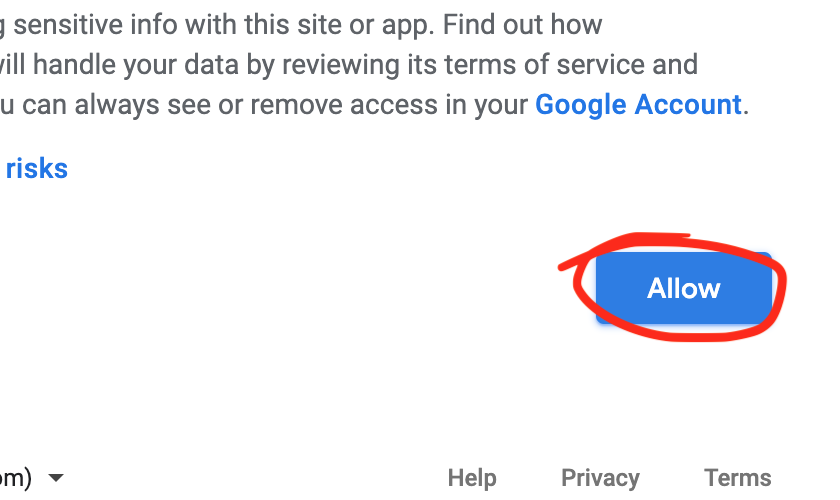Viewport: 840px width, 500px height.
Task: Click the downward caret beside the email
Action: (56, 477)
